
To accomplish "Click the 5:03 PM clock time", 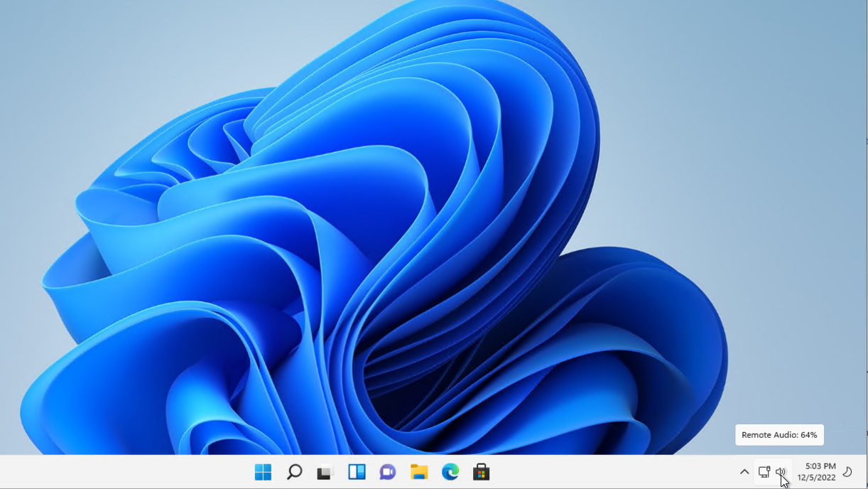I will 820,466.
